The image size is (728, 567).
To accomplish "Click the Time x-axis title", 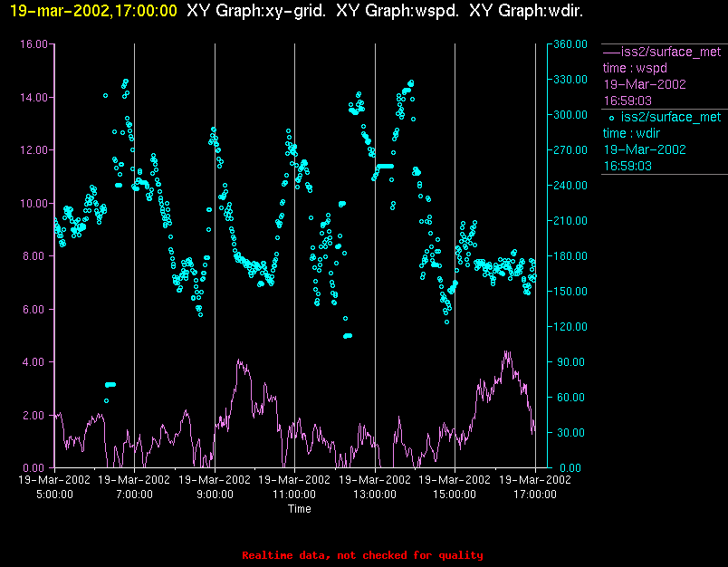I will (300, 509).
